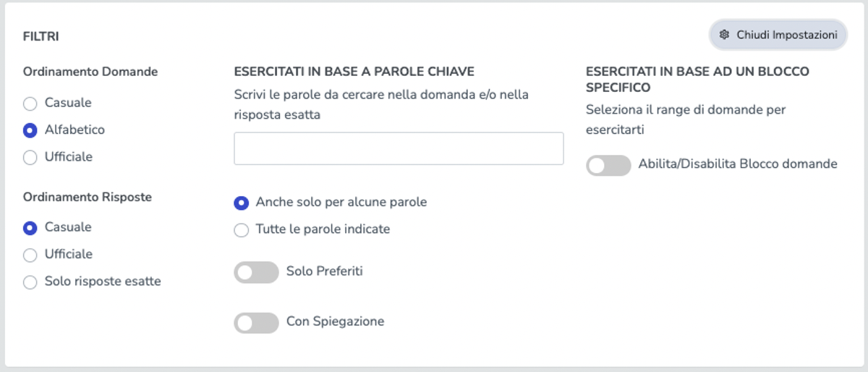Turn on the Con Spiegazione toggle
Viewport: 868px width, 372px height.
tap(256, 323)
